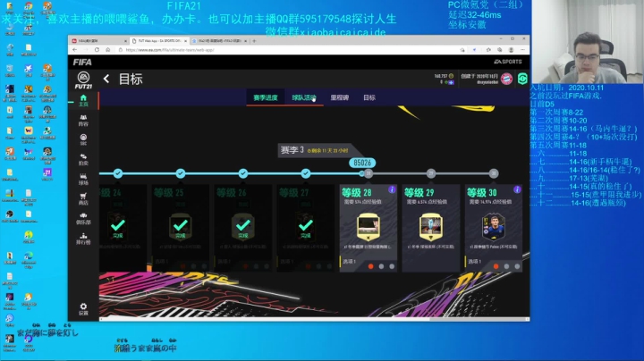Click the blue plus FIFA points icon
Viewport: 644px width, 361px height.
[x=451, y=82]
